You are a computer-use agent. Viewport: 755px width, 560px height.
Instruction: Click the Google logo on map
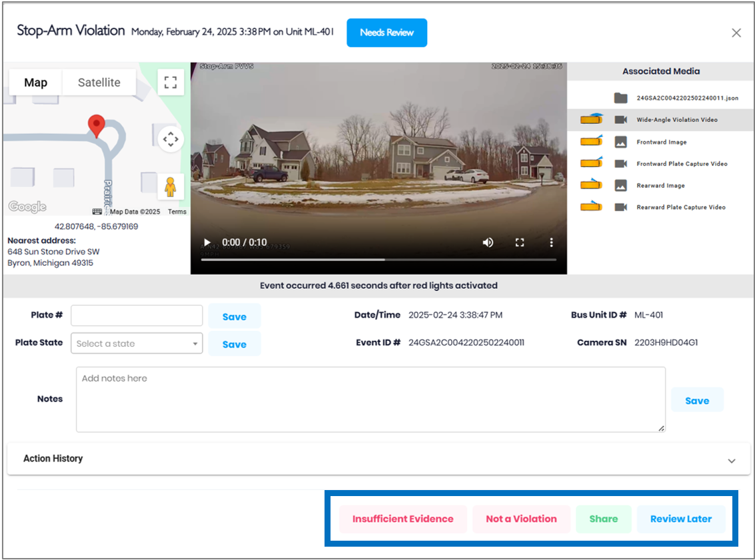point(27,206)
